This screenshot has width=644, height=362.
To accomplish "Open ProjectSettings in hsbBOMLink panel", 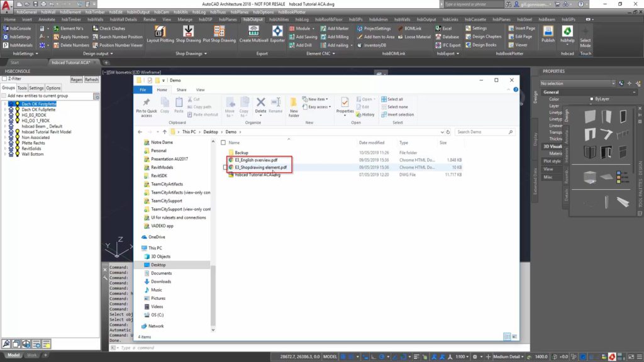I will click(374, 28).
